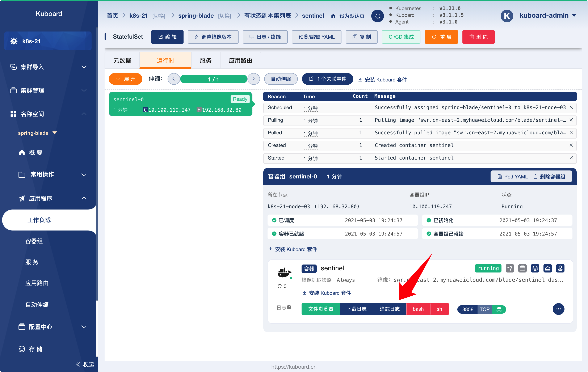Image resolution: width=588 pixels, height=372 pixels.
Task: Open the kuboard-admin user dropdown
Action: coord(548,15)
